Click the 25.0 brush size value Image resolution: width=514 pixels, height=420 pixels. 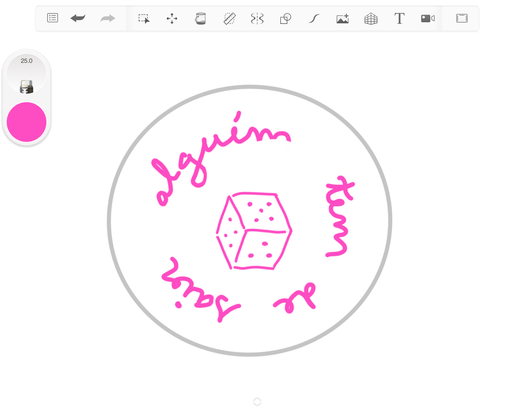click(27, 61)
